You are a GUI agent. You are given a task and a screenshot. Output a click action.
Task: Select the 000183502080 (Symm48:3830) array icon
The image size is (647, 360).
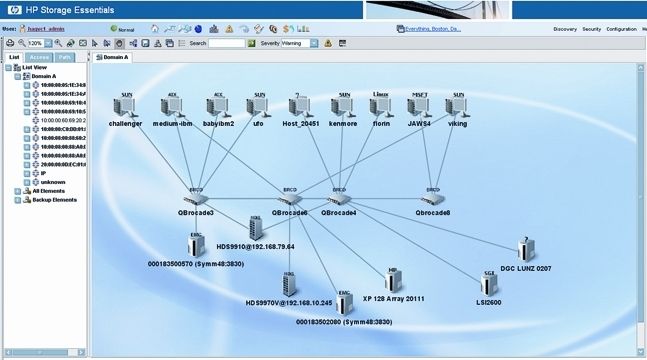[x=344, y=304]
